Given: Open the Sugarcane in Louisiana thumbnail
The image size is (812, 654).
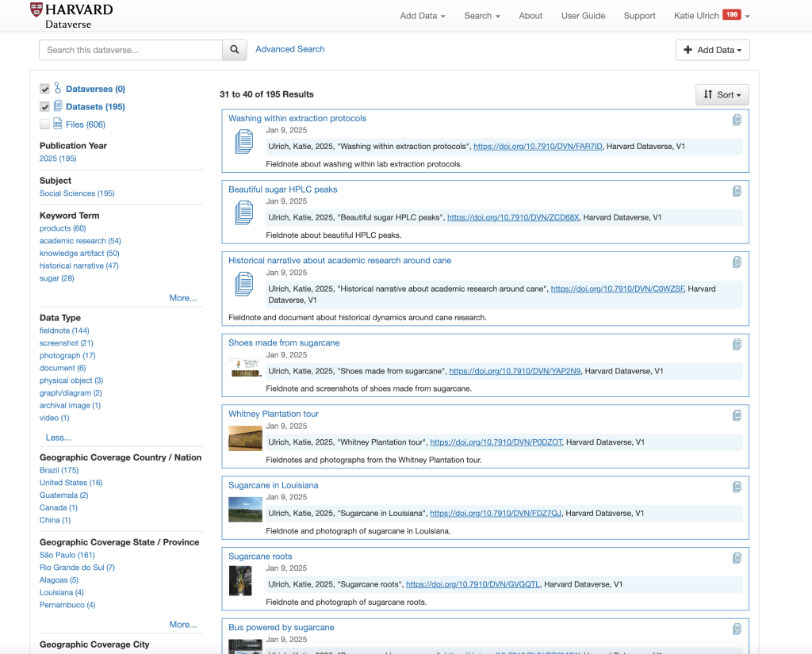Looking at the screenshot, I should 245,509.
